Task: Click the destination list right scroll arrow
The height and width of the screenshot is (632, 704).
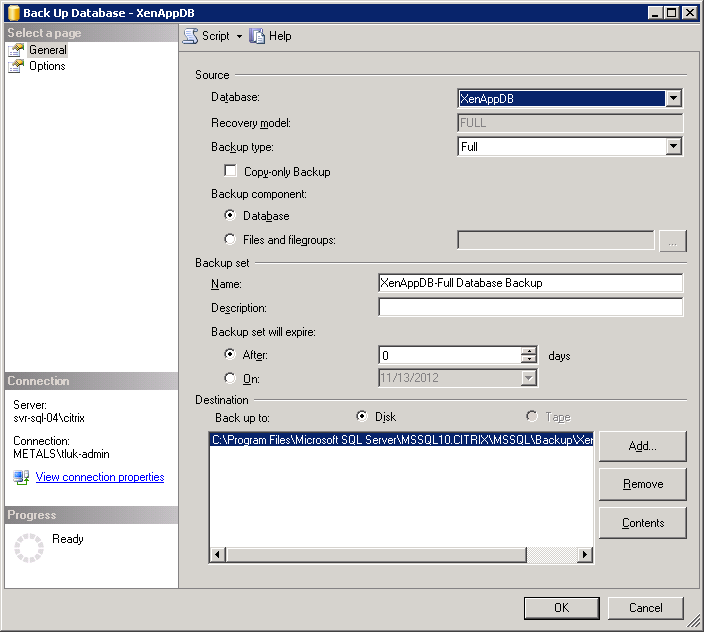Action: [x=585, y=554]
